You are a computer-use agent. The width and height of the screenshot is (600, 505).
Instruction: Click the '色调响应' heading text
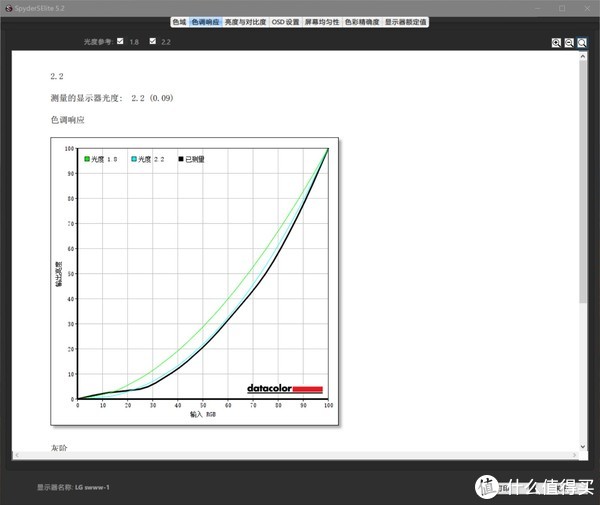67,120
